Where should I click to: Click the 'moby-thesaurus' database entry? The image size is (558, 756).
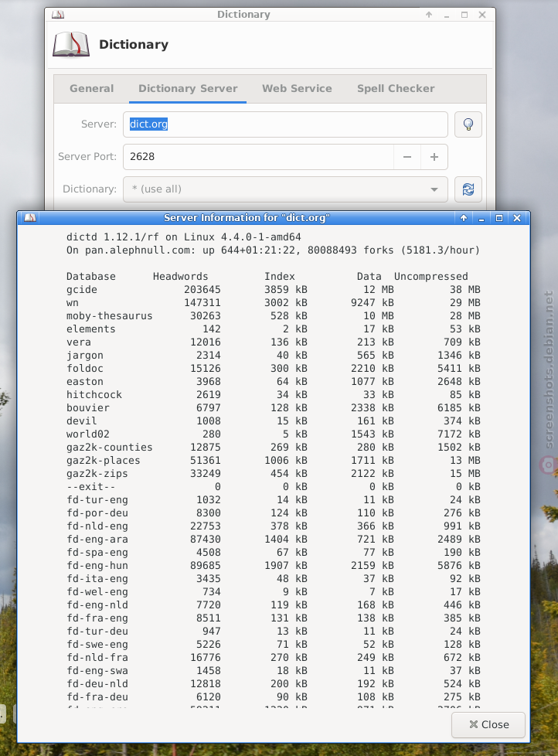110,316
